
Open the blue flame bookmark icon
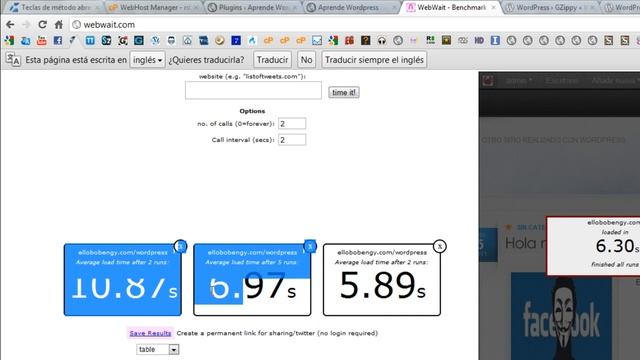(x=252, y=40)
